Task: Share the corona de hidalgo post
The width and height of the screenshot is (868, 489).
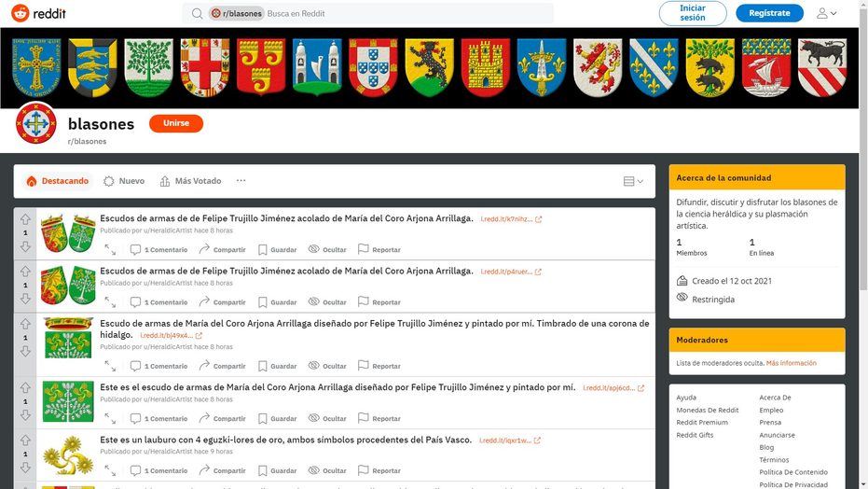Action: click(x=222, y=366)
